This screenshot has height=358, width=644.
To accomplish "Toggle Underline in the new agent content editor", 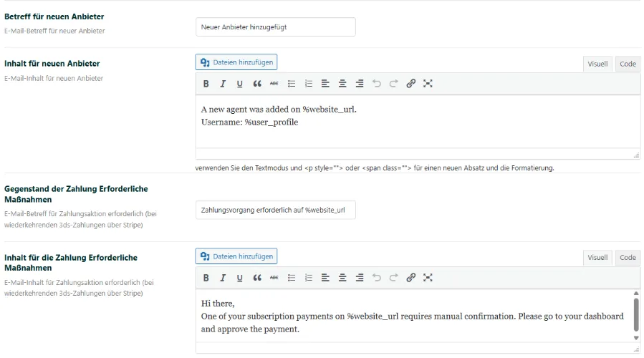I will pyautogui.click(x=239, y=84).
